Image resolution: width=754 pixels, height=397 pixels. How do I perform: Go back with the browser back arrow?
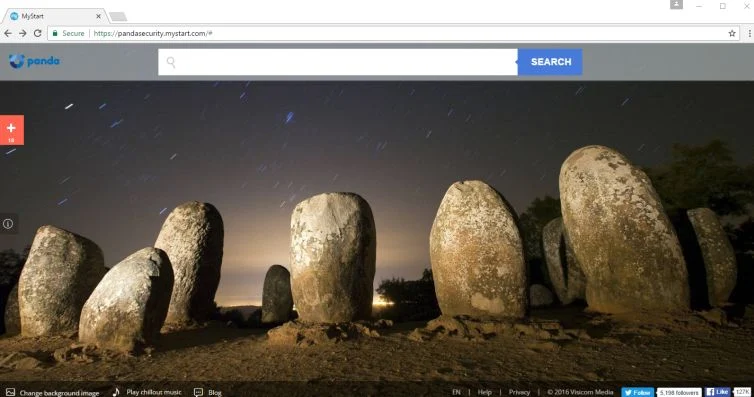(x=8, y=33)
